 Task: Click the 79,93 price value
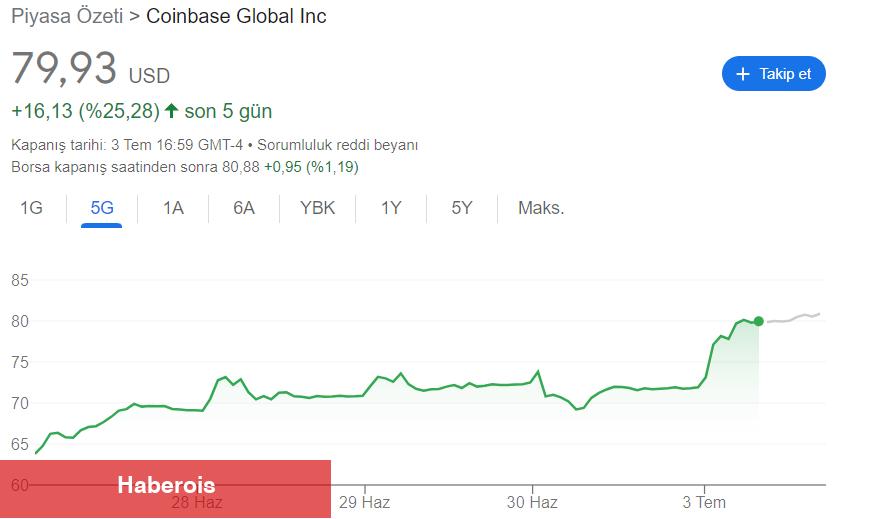64,67
